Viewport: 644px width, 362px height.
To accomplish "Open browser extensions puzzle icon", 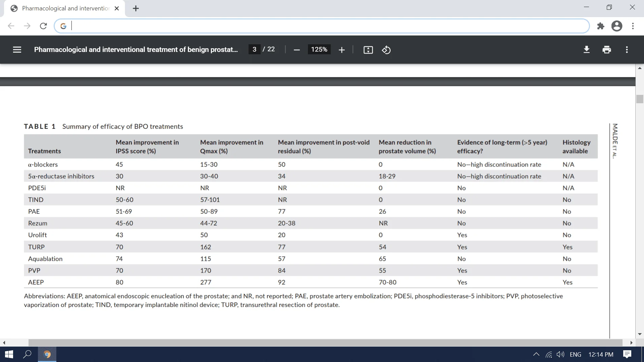I will coord(601,26).
